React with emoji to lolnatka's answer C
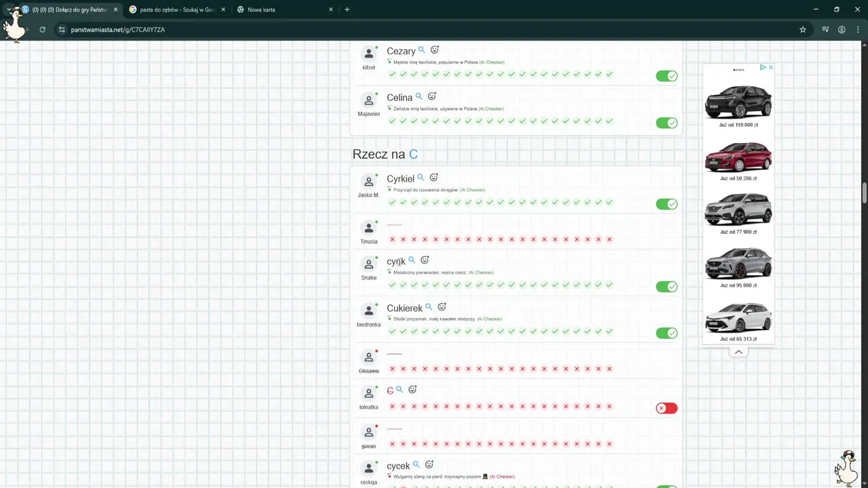This screenshot has height=488, width=868. (x=412, y=390)
